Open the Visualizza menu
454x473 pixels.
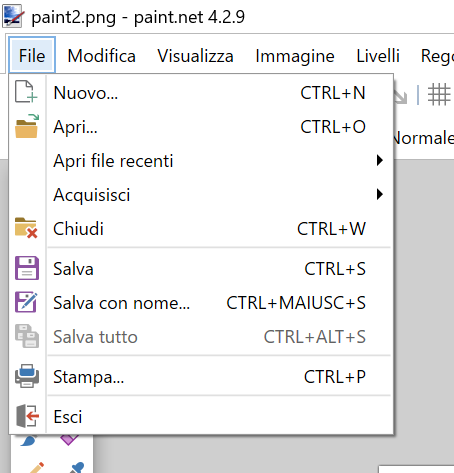coord(195,56)
